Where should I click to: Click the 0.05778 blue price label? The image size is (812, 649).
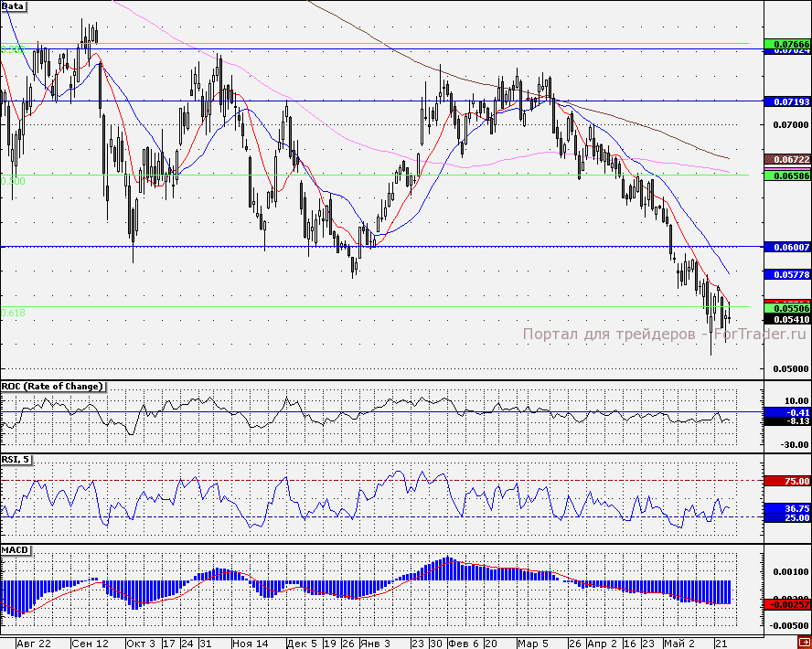tap(787, 274)
